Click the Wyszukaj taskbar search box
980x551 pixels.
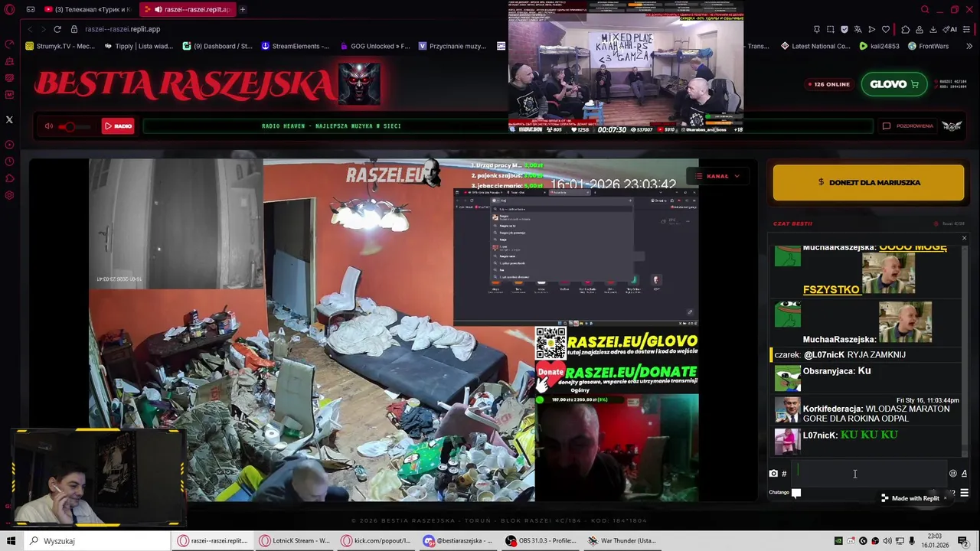click(x=96, y=541)
